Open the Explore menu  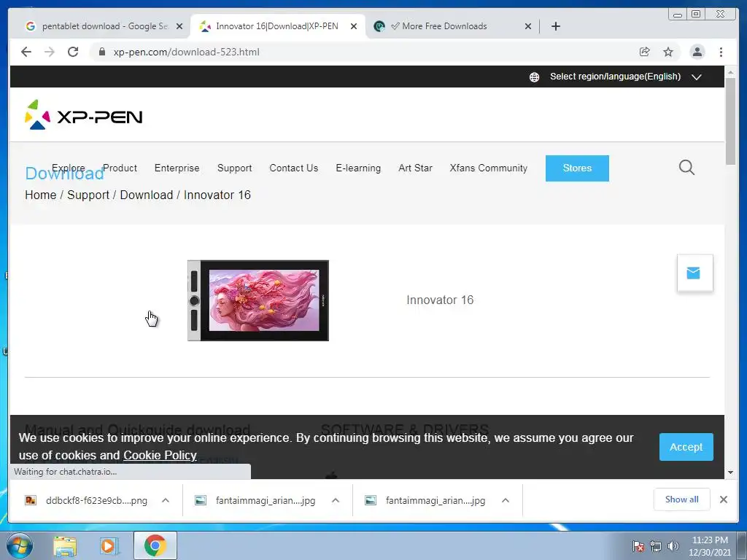point(69,168)
